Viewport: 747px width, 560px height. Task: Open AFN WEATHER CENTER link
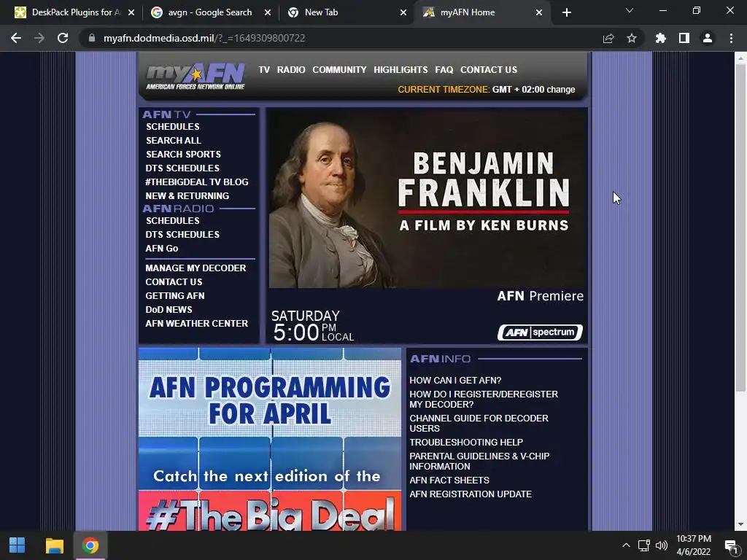(x=197, y=323)
